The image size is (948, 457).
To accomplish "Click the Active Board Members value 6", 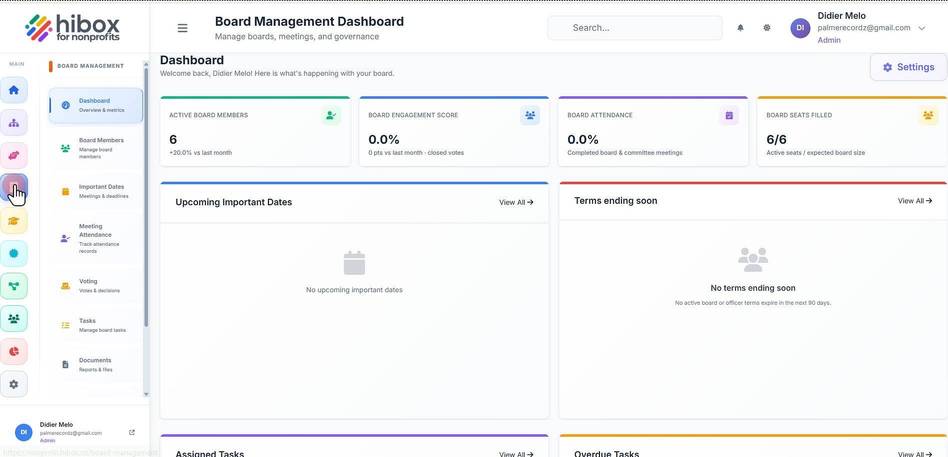I will pos(173,140).
